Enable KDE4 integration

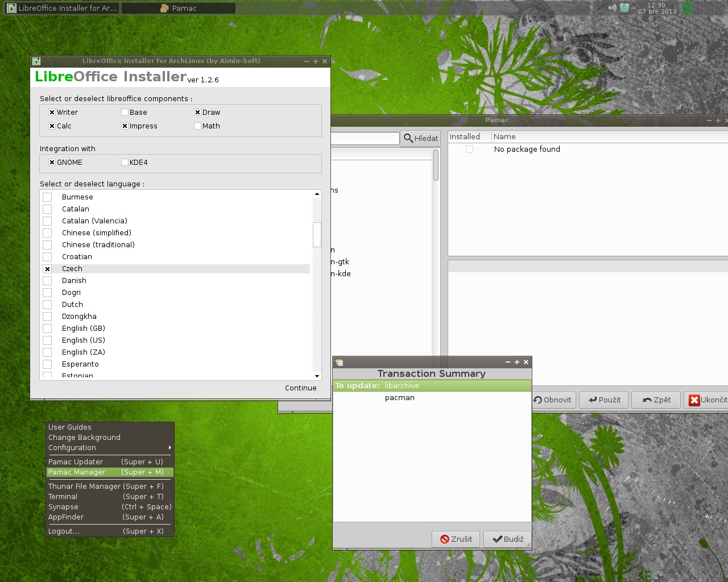coord(125,163)
